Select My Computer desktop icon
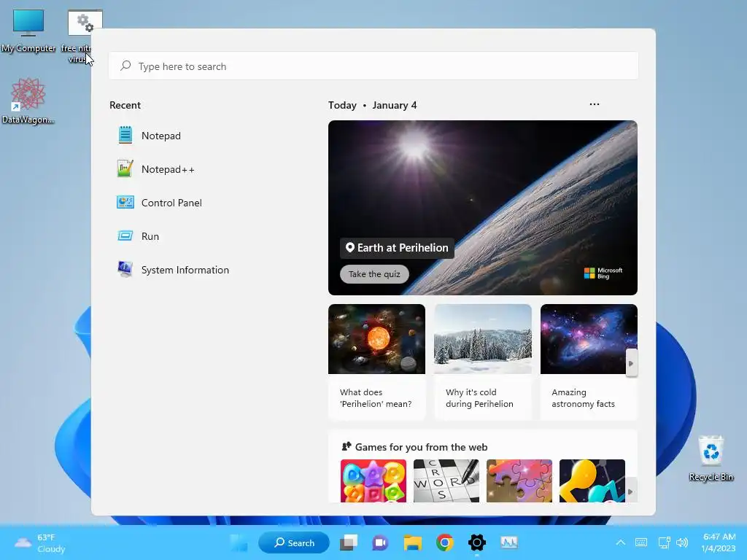Image resolution: width=747 pixels, height=560 pixels. (28, 31)
